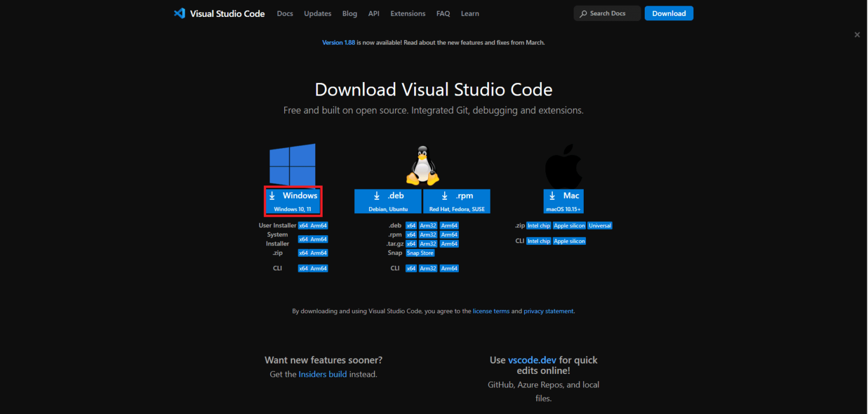This screenshot has width=868, height=414.
Task: Click the Linux penguin Tux icon
Action: [422, 164]
